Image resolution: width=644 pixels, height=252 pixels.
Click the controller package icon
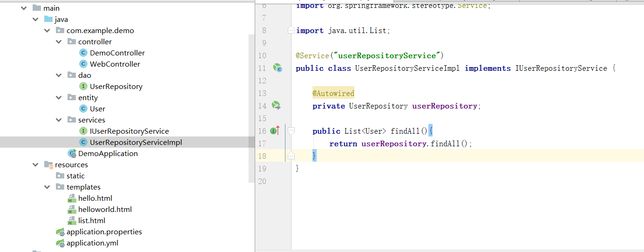point(71,41)
